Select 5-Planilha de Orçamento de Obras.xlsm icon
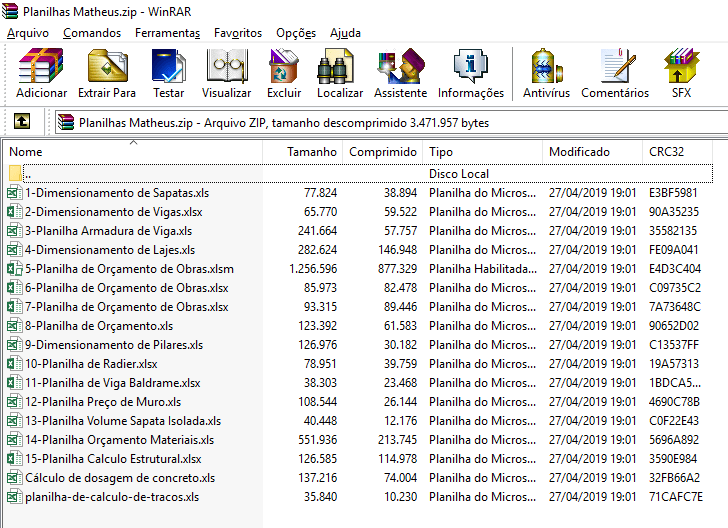The image size is (728, 528). pos(15,269)
